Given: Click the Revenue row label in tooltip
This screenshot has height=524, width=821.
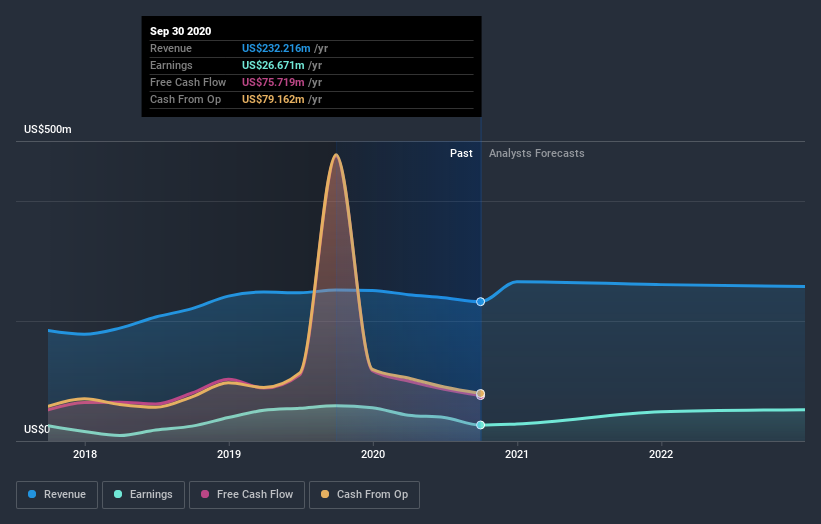Looking at the screenshot, I should tap(171, 48).
